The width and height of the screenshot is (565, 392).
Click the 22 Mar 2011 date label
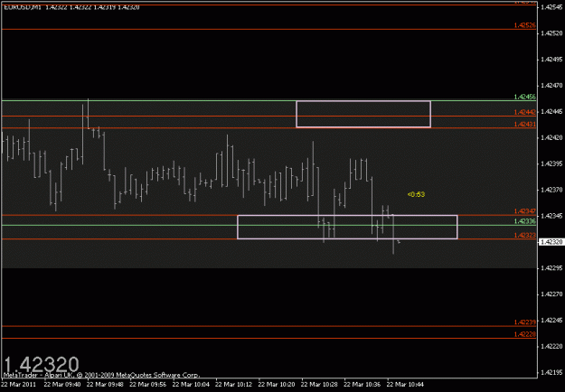coord(19,385)
